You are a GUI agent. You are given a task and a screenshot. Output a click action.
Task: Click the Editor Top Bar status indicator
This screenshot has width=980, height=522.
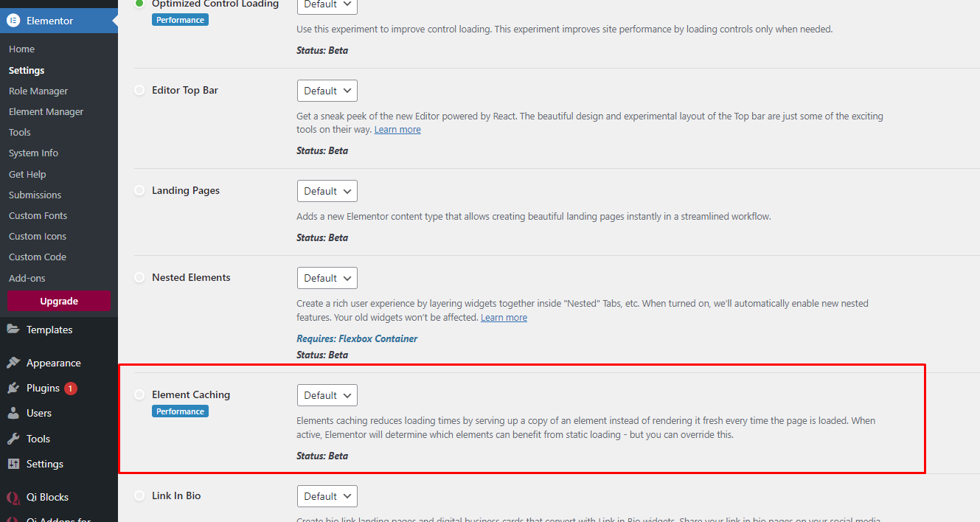point(139,90)
